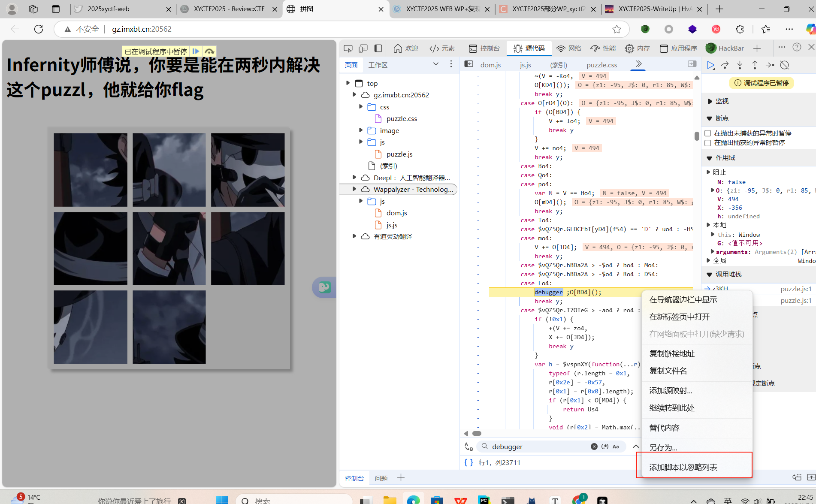Expand the top frame tree node

(348, 83)
